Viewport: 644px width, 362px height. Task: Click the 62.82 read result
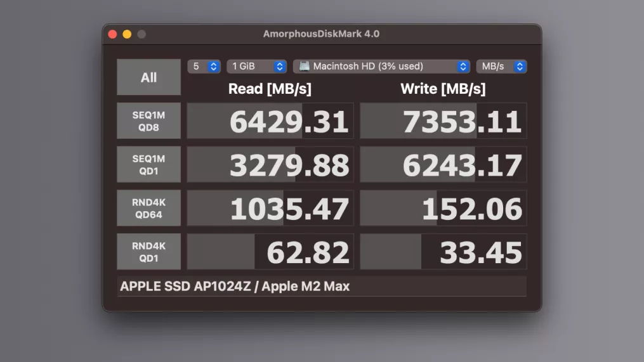pos(270,252)
